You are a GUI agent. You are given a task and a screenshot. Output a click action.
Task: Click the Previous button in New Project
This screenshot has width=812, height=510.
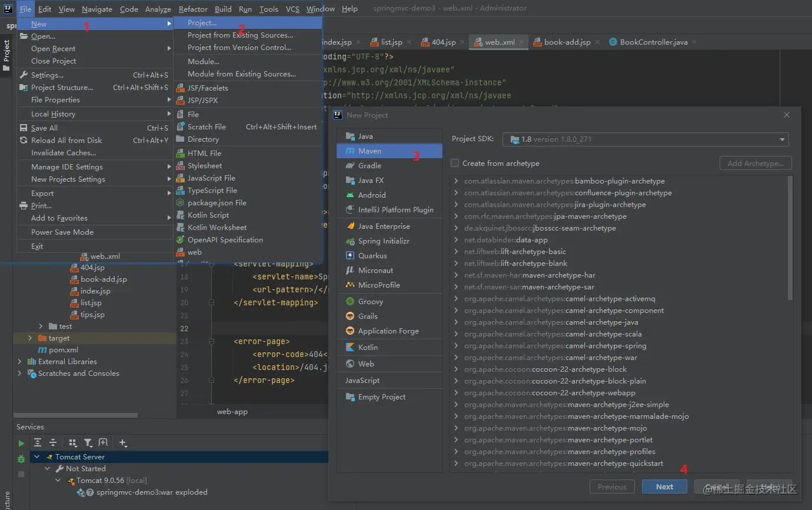coord(612,486)
